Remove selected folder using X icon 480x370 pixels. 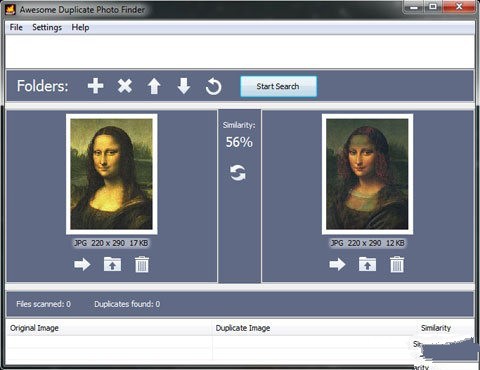tap(125, 86)
